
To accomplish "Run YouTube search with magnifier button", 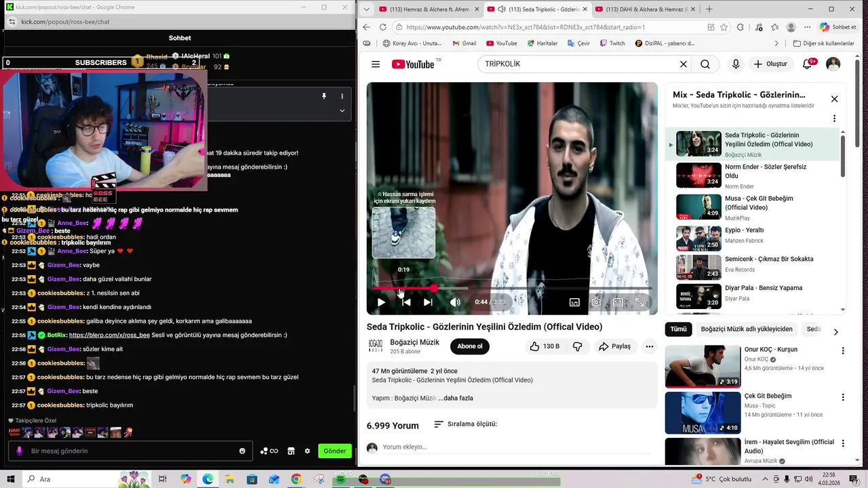I will pyautogui.click(x=705, y=64).
